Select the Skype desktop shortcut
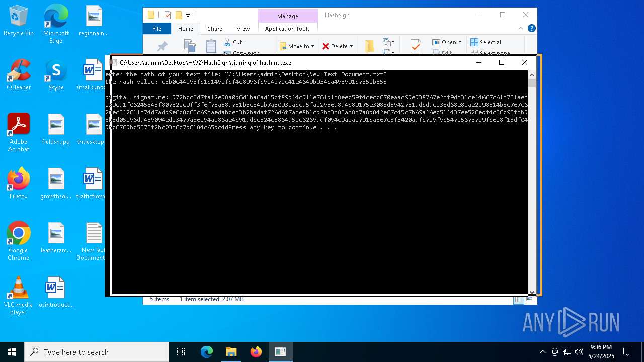 [56, 75]
